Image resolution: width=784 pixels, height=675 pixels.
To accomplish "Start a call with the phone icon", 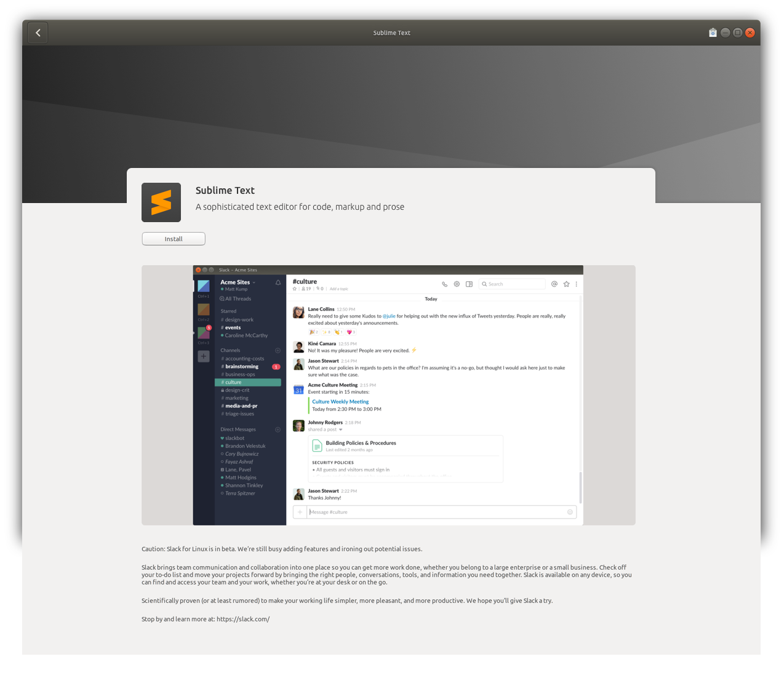I will [x=444, y=284].
